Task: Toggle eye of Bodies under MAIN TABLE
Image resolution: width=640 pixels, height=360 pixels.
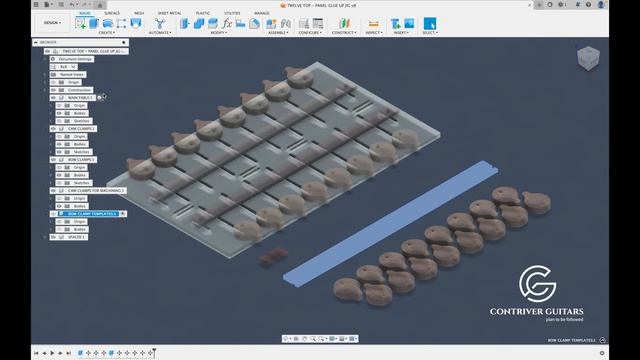Action: pyautogui.click(x=59, y=113)
